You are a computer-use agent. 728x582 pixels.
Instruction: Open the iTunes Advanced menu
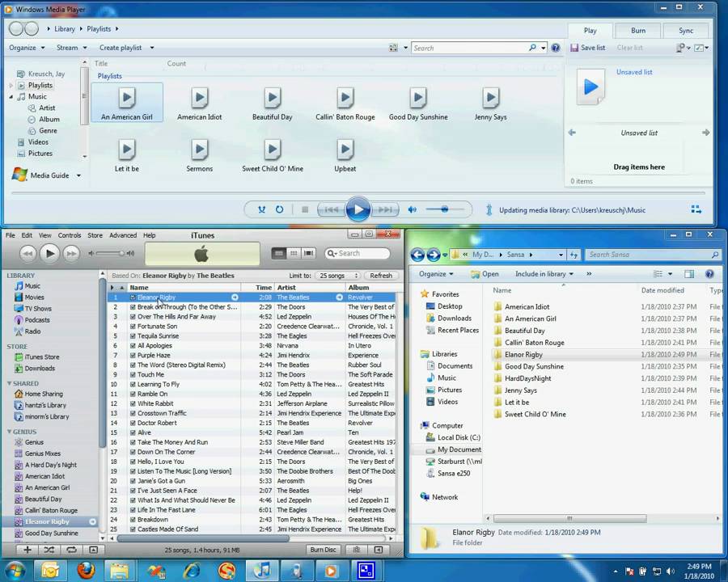123,235
